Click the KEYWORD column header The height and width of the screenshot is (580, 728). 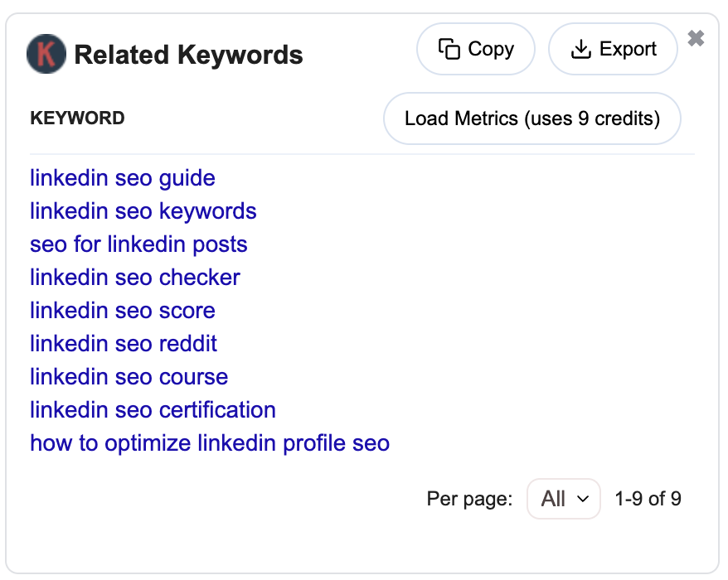tap(78, 118)
